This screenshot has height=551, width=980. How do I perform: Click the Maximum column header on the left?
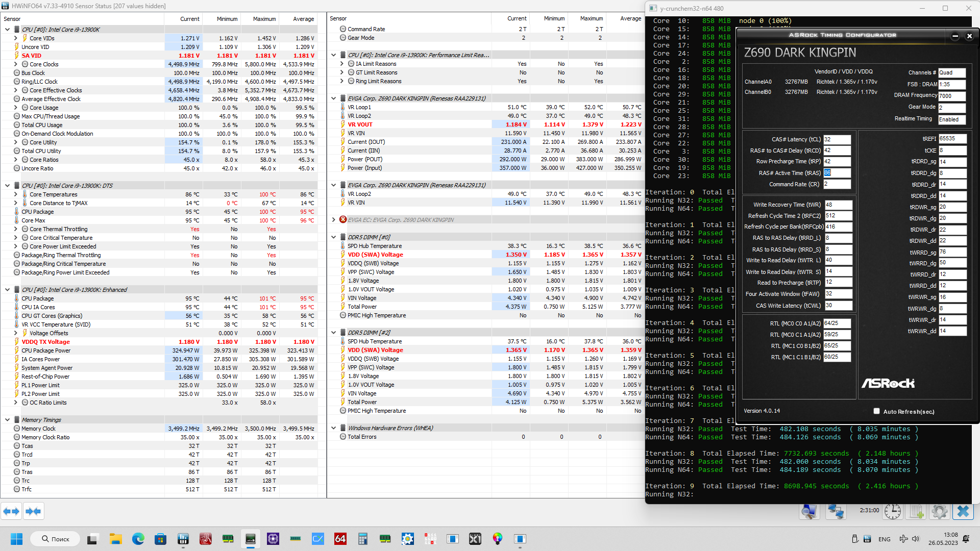click(264, 19)
